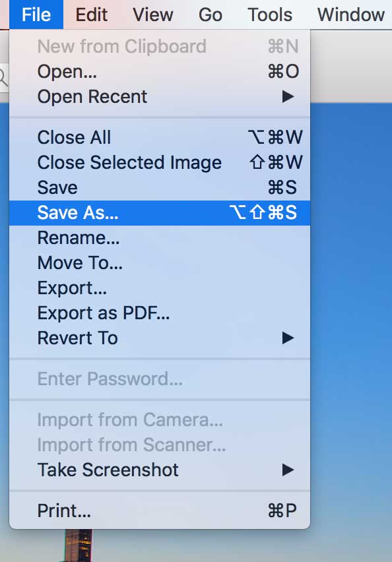The height and width of the screenshot is (562, 392).
Task: Open the Tools menu
Action: (x=269, y=15)
